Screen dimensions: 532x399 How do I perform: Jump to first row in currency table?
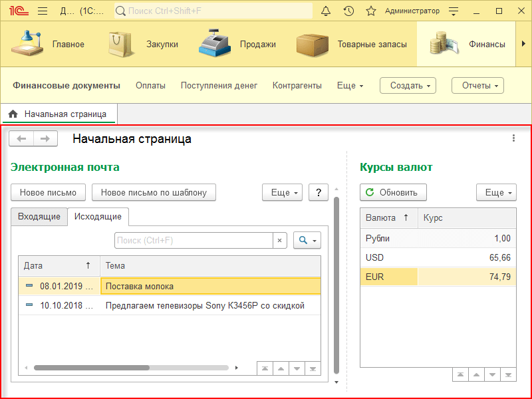click(x=460, y=374)
